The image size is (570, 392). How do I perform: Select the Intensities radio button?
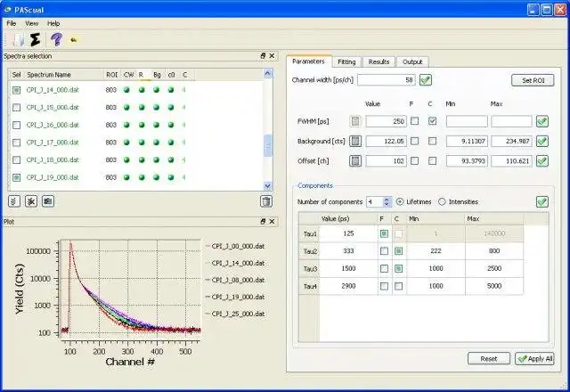pyautogui.click(x=442, y=201)
